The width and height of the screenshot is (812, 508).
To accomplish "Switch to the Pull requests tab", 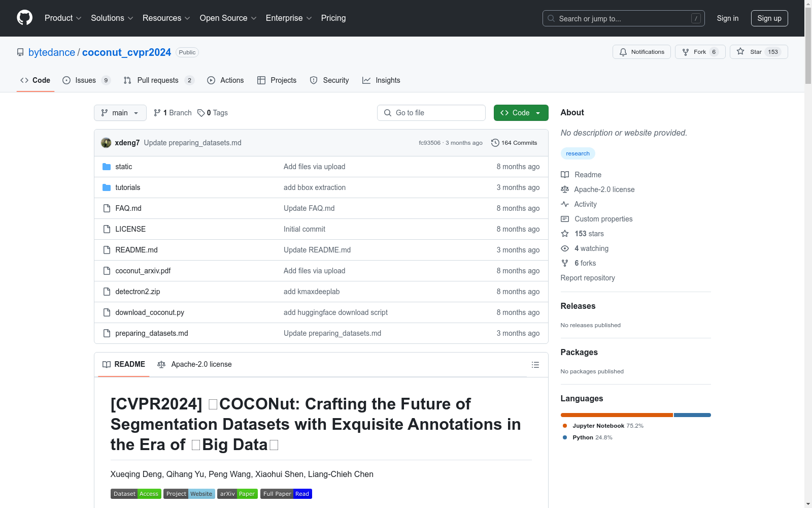I will [x=159, y=80].
